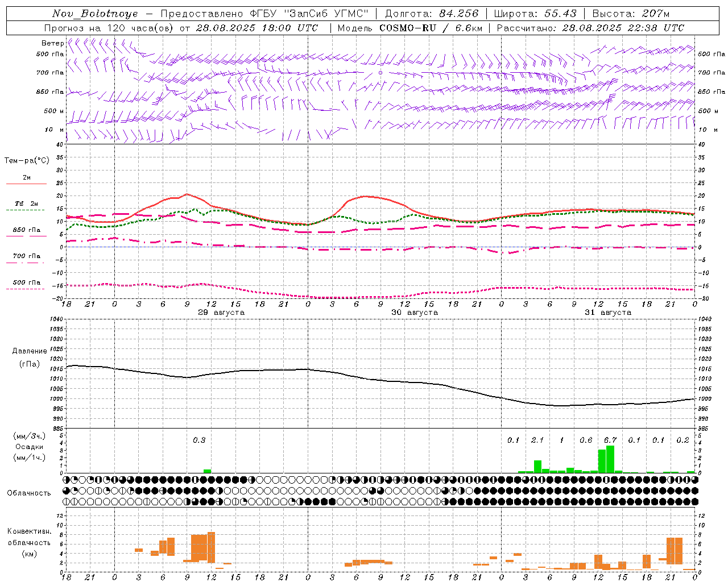Click the 500 гПа label in temperature legend
Image resolution: width=728 pixels, height=582 pixels.
coord(27,282)
